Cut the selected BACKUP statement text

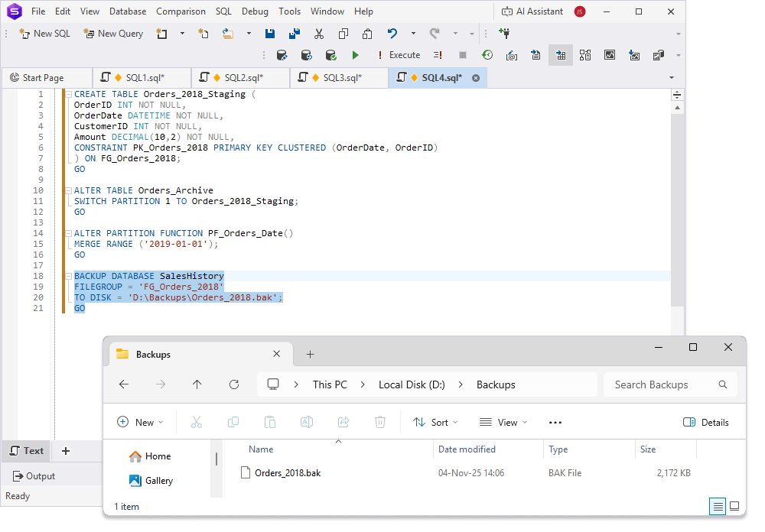click(319, 34)
